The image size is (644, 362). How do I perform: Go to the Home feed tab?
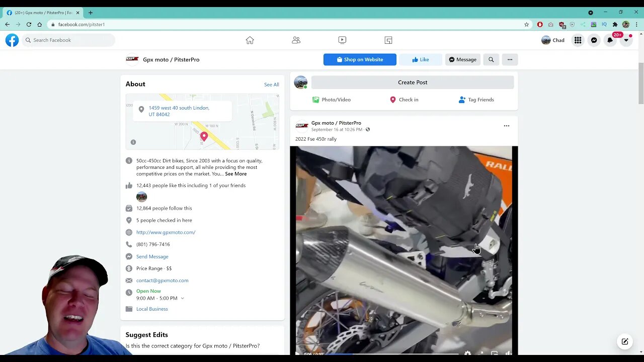[x=250, y=40]
